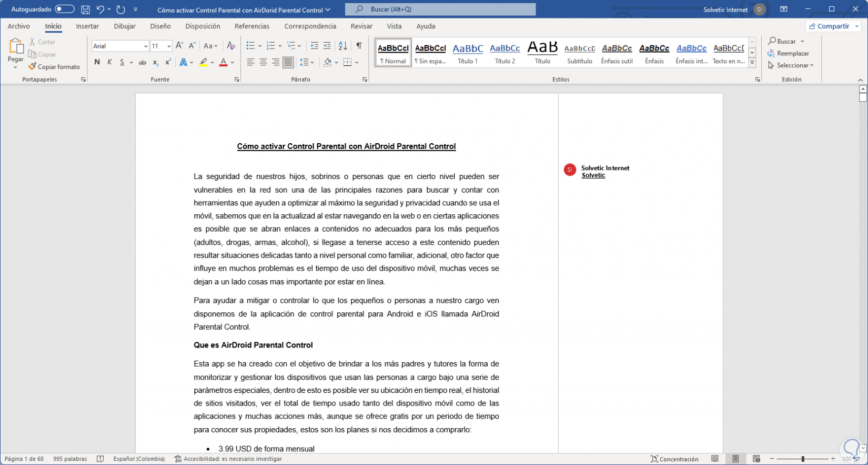Open the multilevel list dropdown
868x465 pixels.
point(300,46)
